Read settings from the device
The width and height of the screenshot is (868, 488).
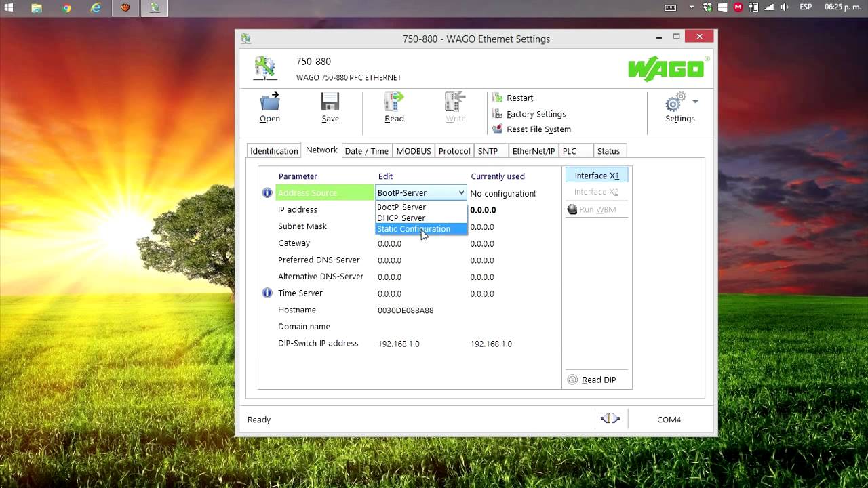click(394, 108)
